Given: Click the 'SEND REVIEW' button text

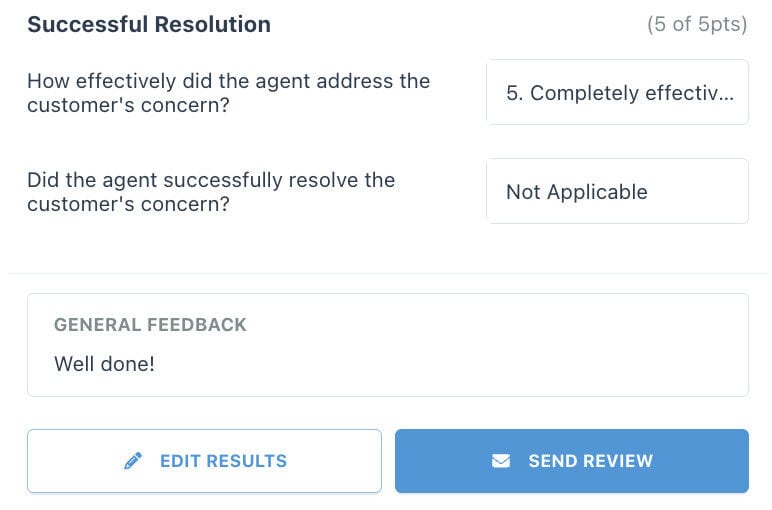Looking at the screenshot, I should [x=591, y=461].
